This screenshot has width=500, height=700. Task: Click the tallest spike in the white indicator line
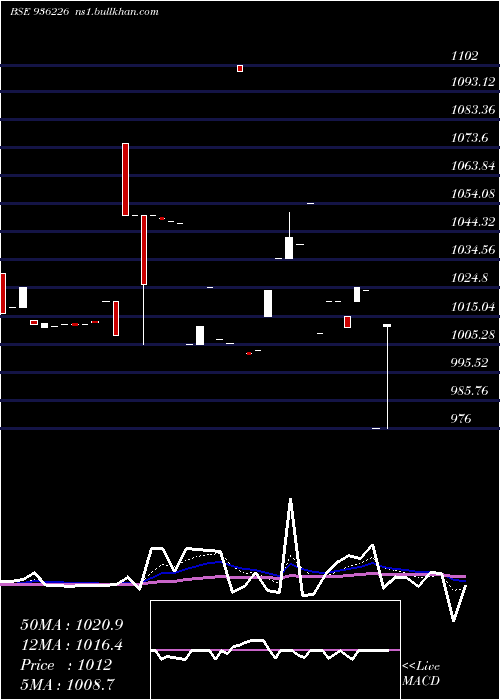[x=291, y=500]
